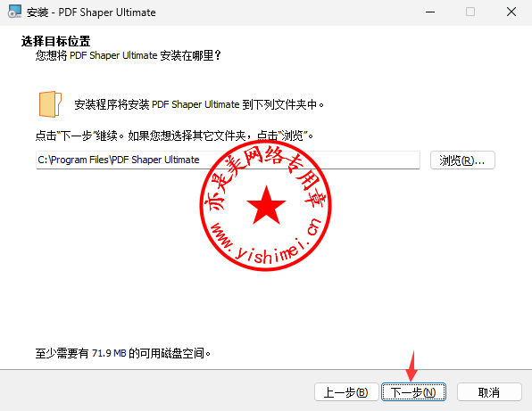Click the yellow folder icon
Viewport: 532px width, 411px height.
coord(50,104)
